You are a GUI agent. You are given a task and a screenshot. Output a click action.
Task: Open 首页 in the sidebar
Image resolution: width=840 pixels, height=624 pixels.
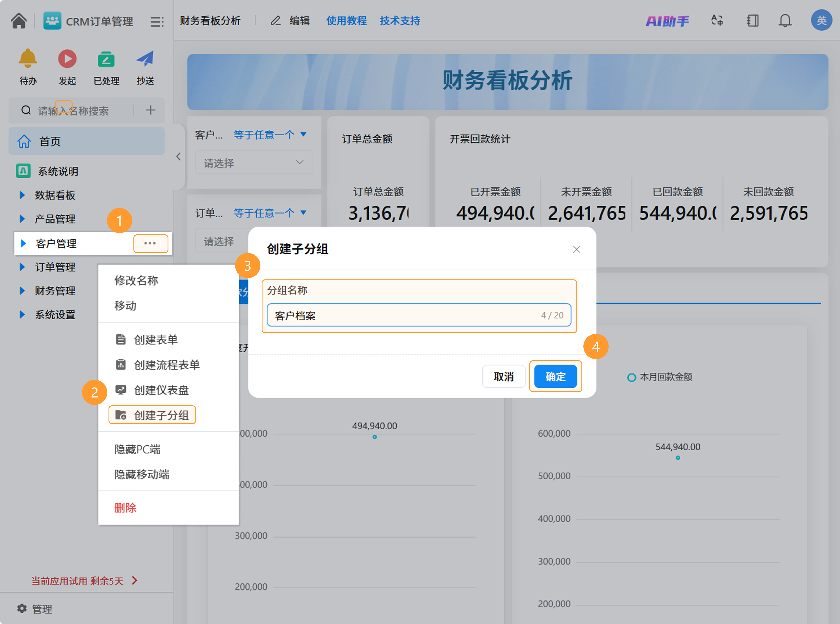pyautogui.click(x=87, y=141)
